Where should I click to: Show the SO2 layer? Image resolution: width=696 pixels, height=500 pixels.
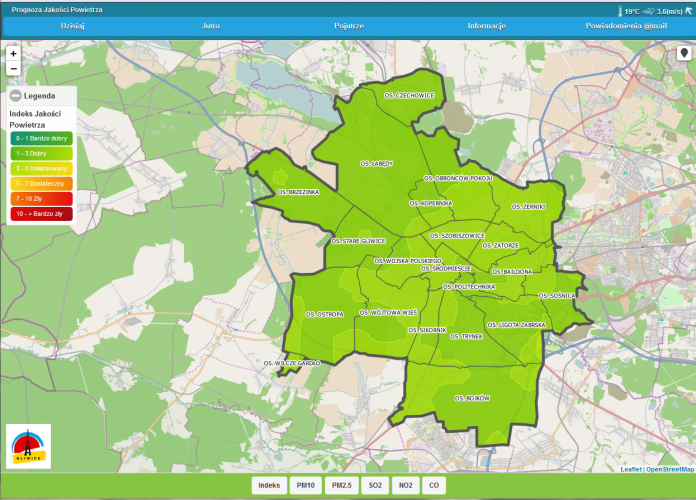[x=375, y=486]
